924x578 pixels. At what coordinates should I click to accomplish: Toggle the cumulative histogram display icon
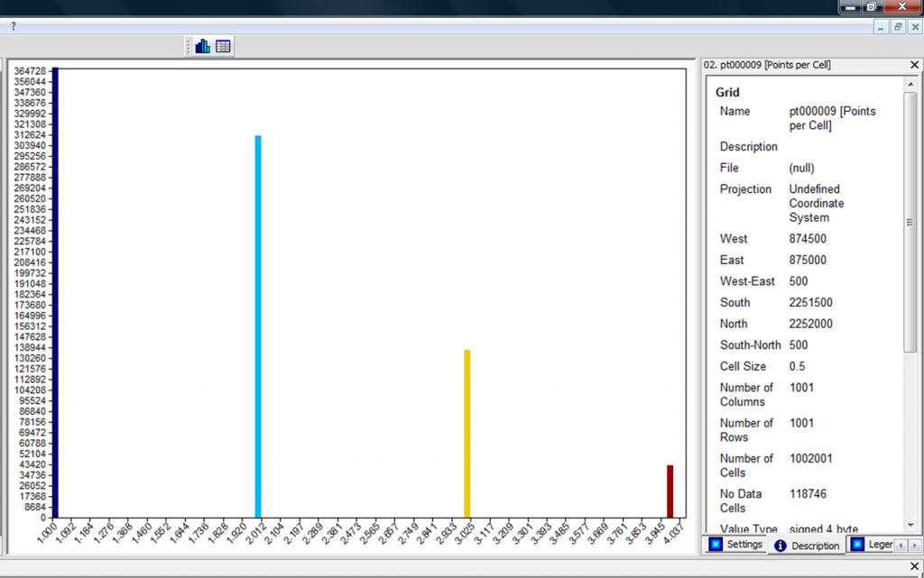pyautogui.click(x=202, y=45)
